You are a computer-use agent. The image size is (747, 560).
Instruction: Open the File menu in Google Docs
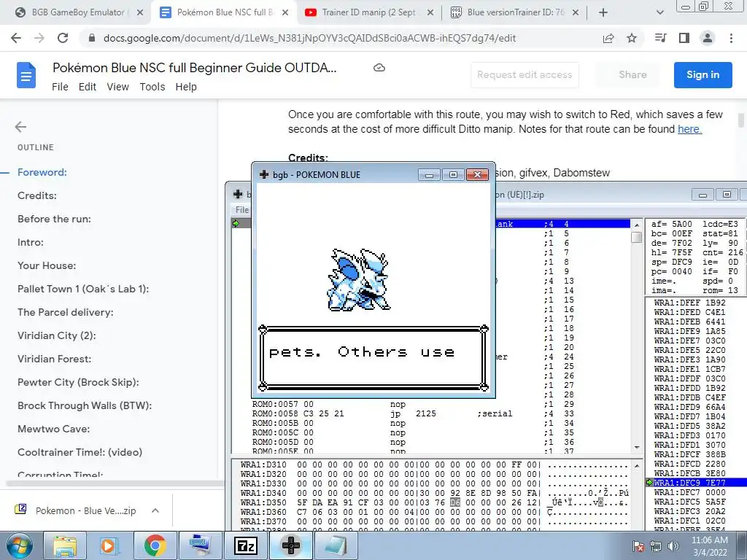(x=60, y=87)
